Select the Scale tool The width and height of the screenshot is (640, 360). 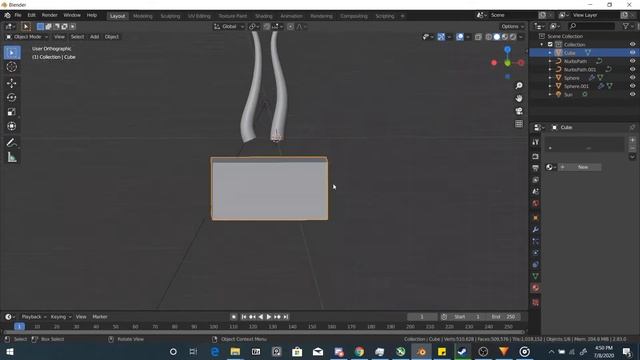click(12, 112)
